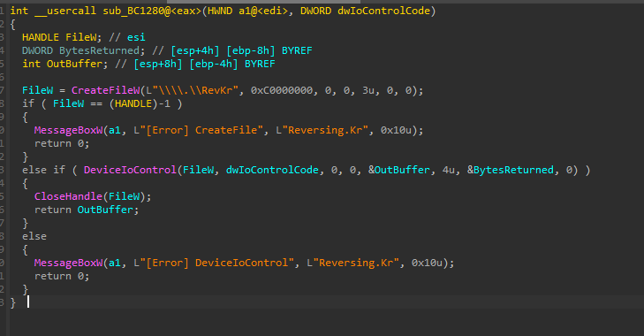Click the CreateFileW function call
644x336 pixels.
105,90
